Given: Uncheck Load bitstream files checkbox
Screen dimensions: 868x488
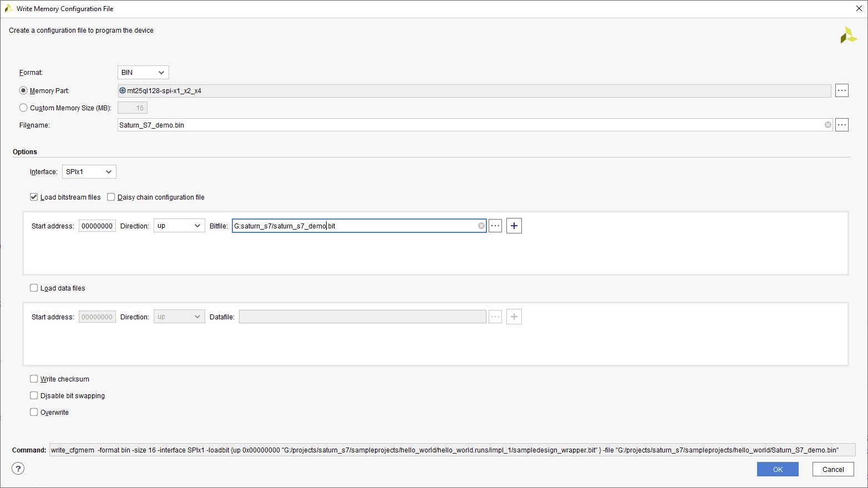Looking at the screenshot, I should pyautogui.click(x=34, y=197).
